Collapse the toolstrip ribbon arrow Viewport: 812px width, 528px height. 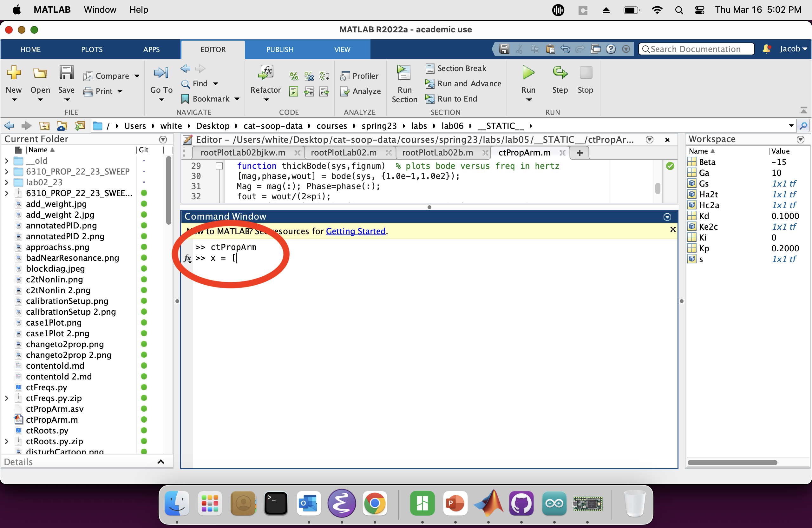[x=803, y=110]
